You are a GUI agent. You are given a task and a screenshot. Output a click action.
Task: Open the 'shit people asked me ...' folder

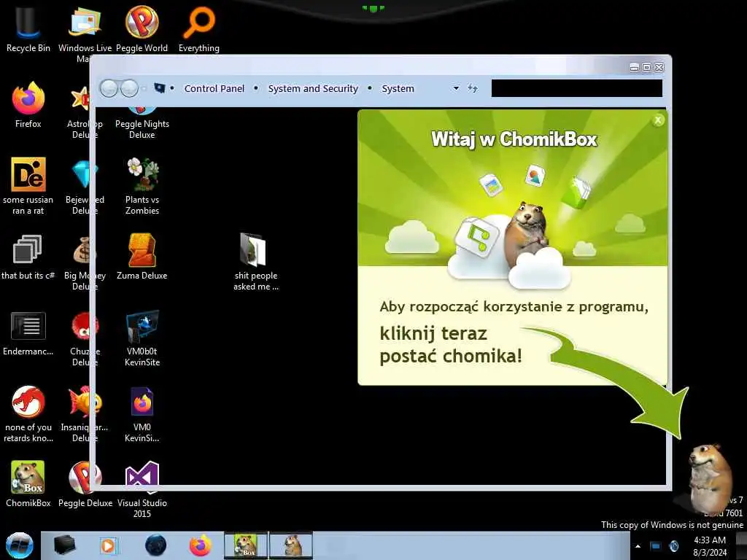pyautogui.click(x=256, y=261)
